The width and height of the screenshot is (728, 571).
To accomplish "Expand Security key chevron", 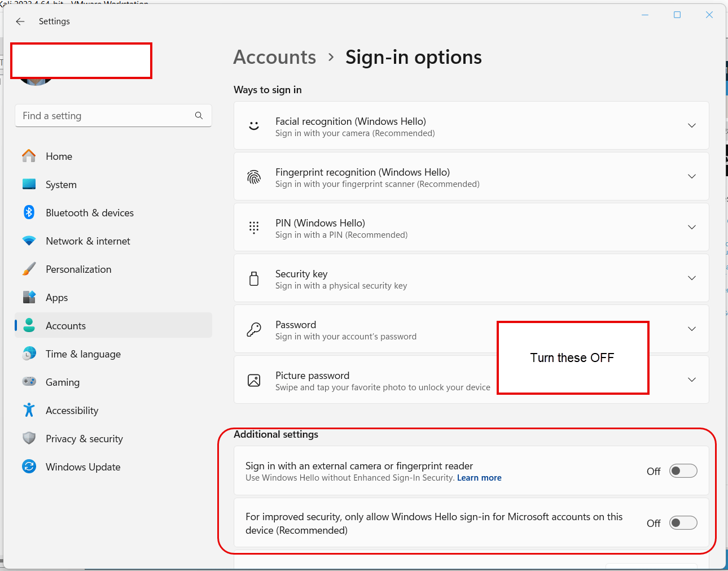I will (x=692, y=278).
